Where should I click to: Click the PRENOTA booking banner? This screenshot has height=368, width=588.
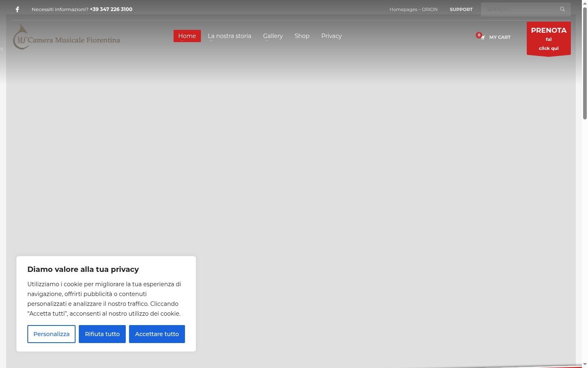[549, 39]
